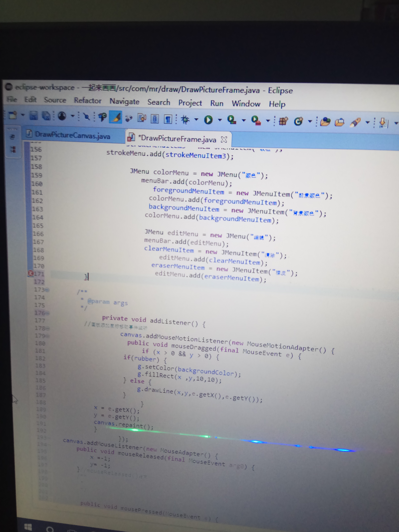Screen dimensions: 399x532
Task: Toggle Mark Occurrences highlighter button
Action: point(116,117)
